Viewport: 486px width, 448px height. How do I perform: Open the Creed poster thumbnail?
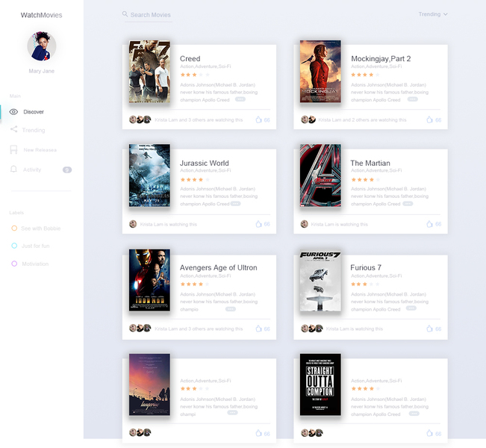click(x=149, y=72)
